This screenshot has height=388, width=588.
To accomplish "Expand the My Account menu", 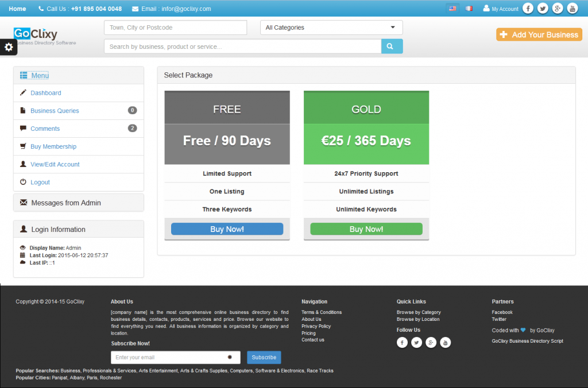I will coord(501,9).
